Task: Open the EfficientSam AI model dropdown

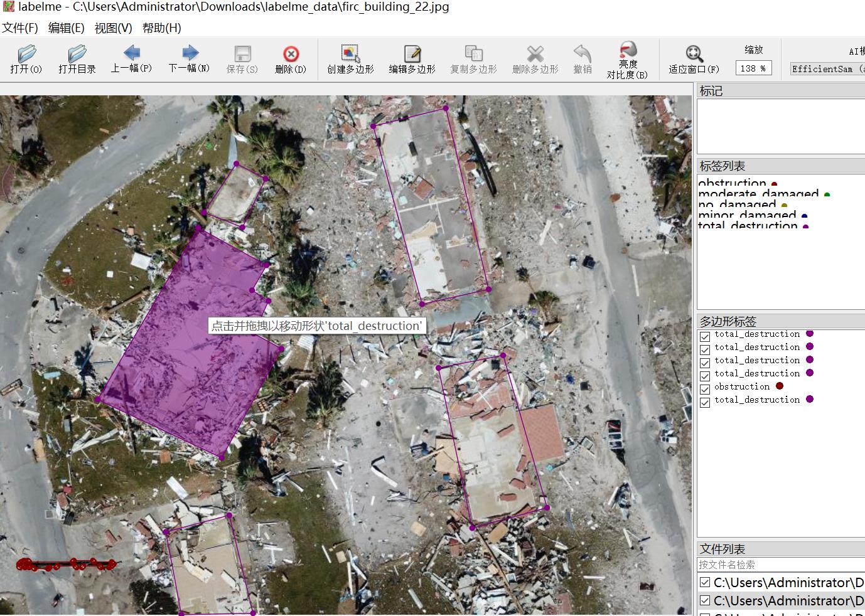Action: tap(826, 69)
